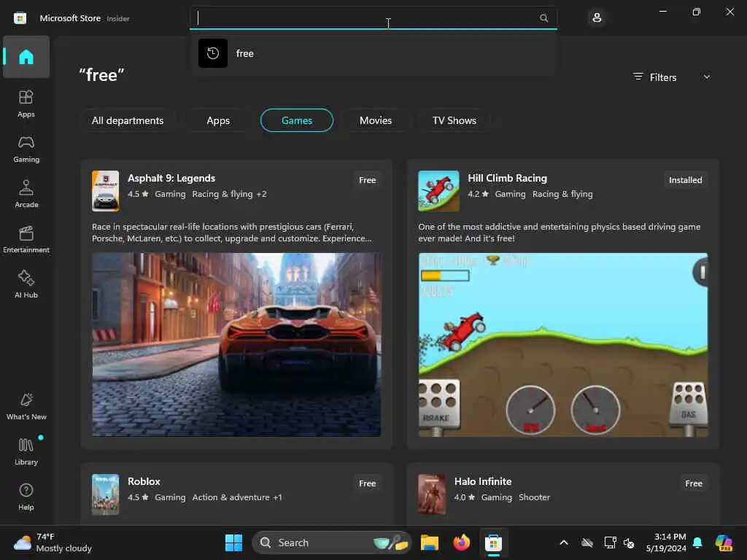
Task: Select the Games filter tab
Action: tap(297, 120)
